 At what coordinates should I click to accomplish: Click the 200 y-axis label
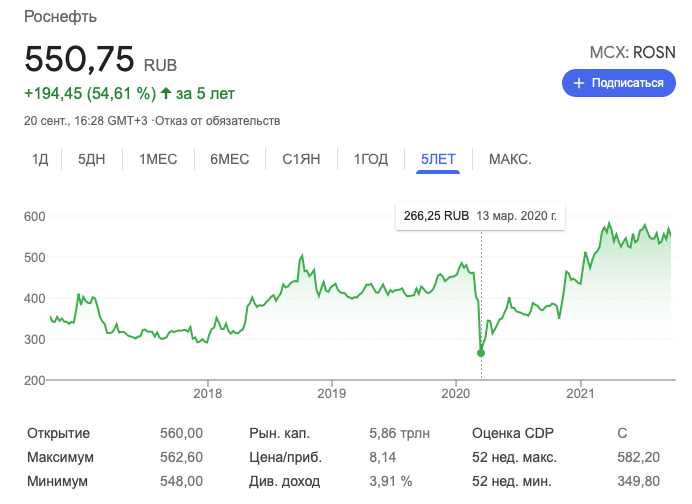(34, 380)
